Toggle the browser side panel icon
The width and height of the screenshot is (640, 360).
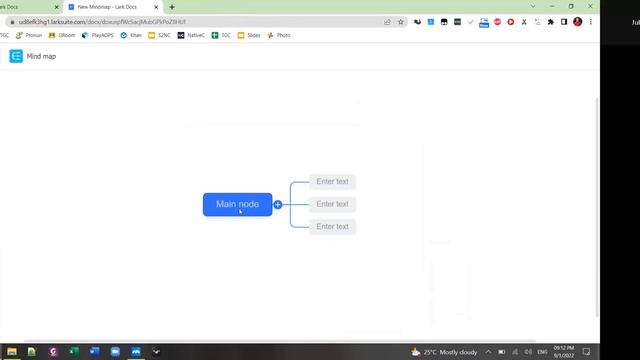point(564,22)
